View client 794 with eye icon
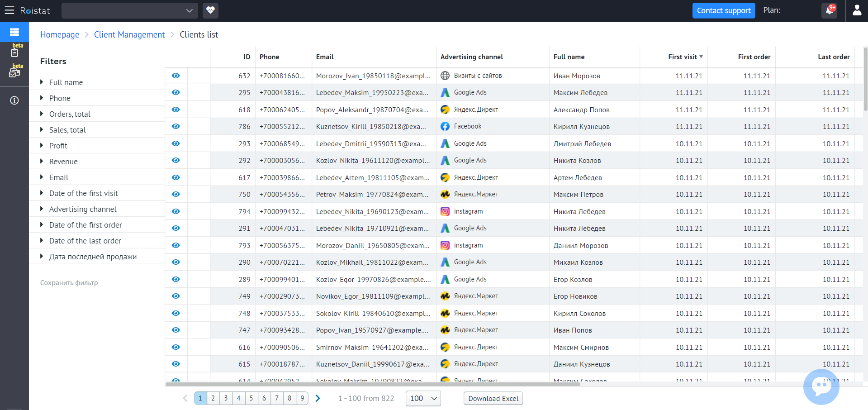Screen dimensions: 868x410 176,211
